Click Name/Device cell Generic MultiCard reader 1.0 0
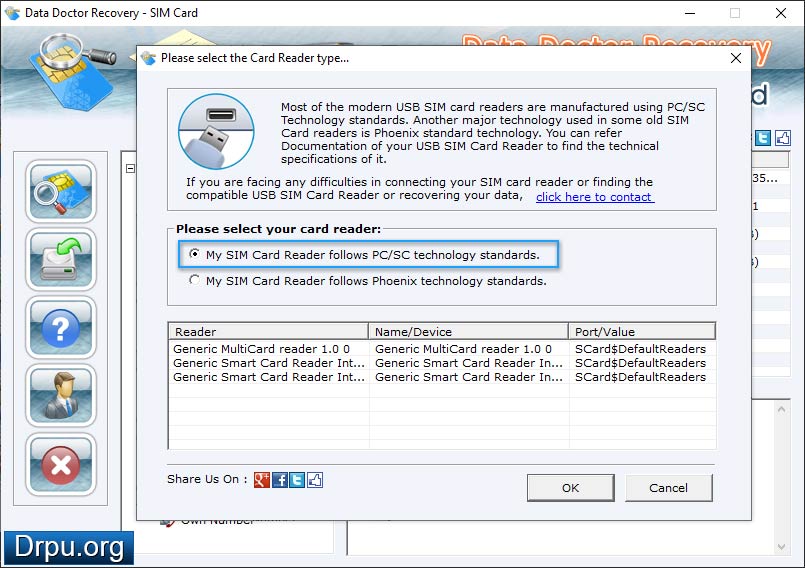This screenshot has width=805, height=568. tap(464, 349)
